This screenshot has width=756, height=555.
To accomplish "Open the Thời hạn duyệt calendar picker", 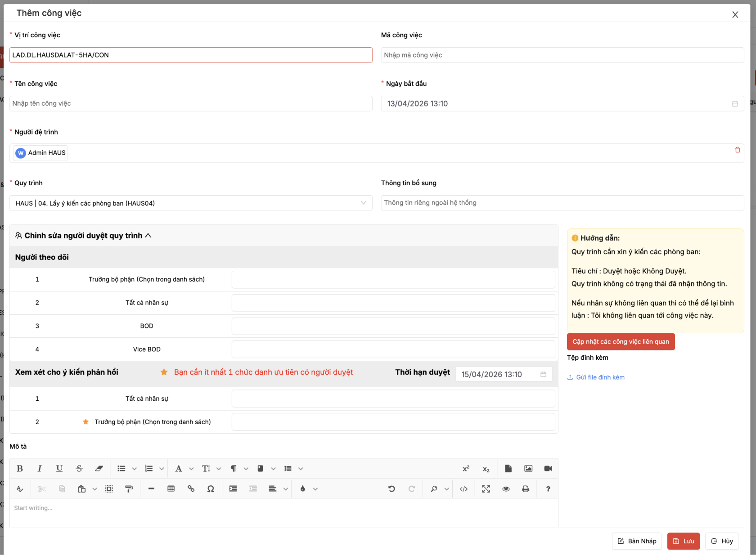I will 543,374.
